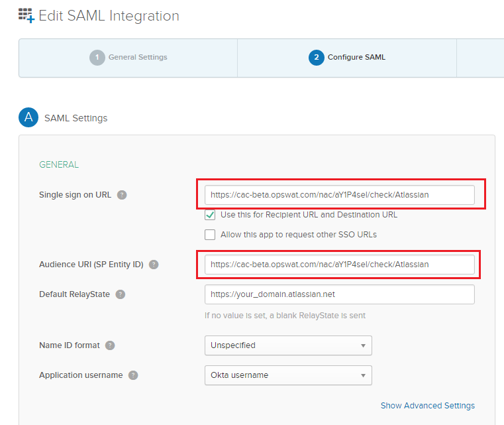Open the Name ID format dropdown

(x=288, y=345)
